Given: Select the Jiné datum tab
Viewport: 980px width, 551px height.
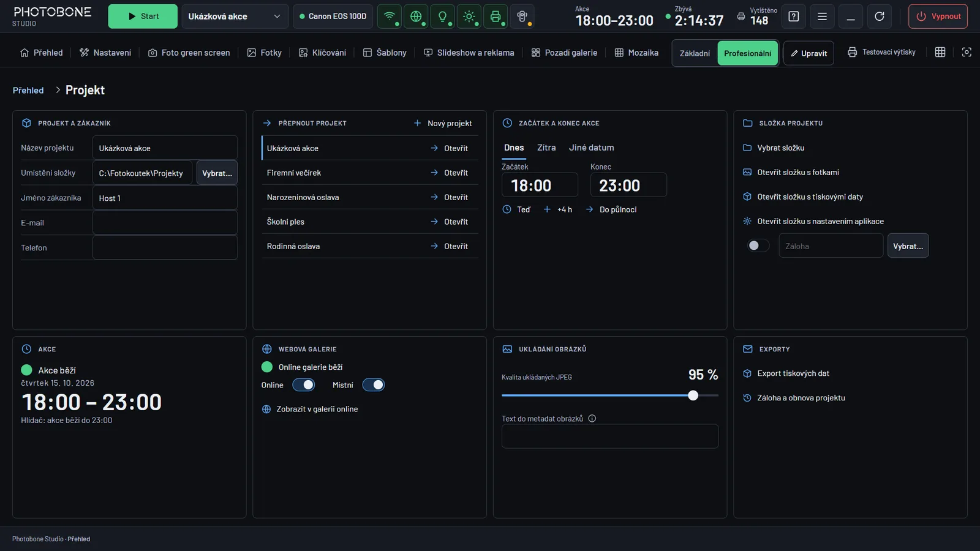Looking at the screenshot, I should [x=591, y=148].
